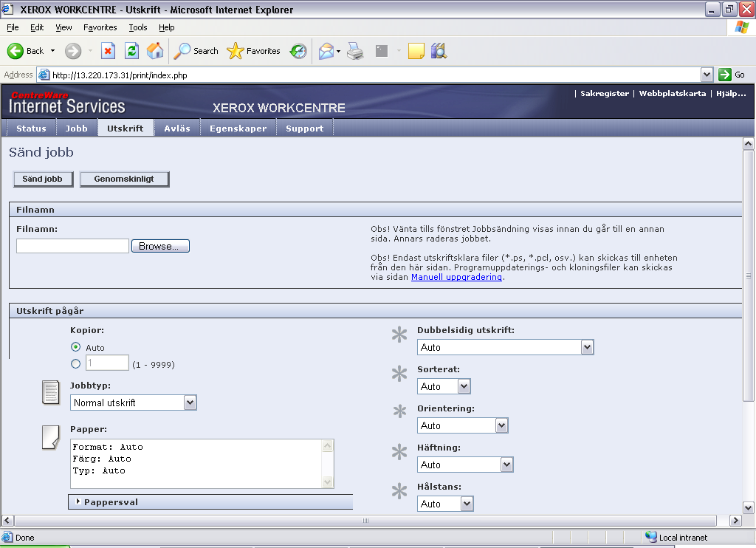Open the View menu
Image resolution: width=756 pixels, height=548 pixels.
pos(63,27)
